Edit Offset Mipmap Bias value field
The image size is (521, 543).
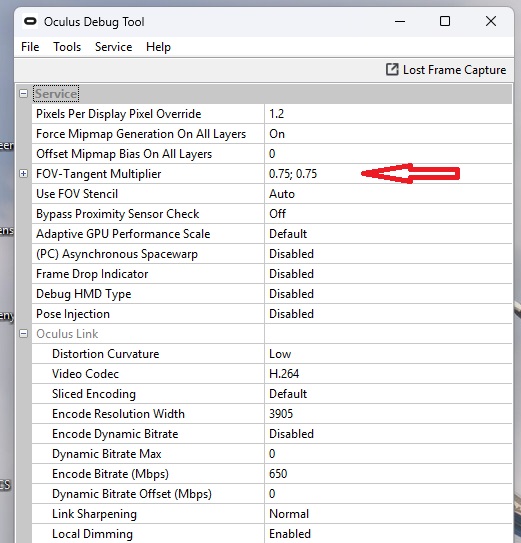(x=388, y=153)
